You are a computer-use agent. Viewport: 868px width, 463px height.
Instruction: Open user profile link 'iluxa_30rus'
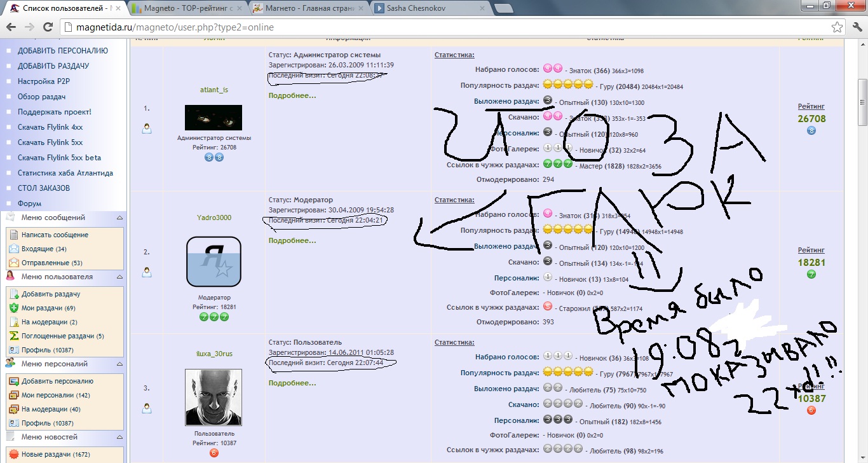click(214, 354)
